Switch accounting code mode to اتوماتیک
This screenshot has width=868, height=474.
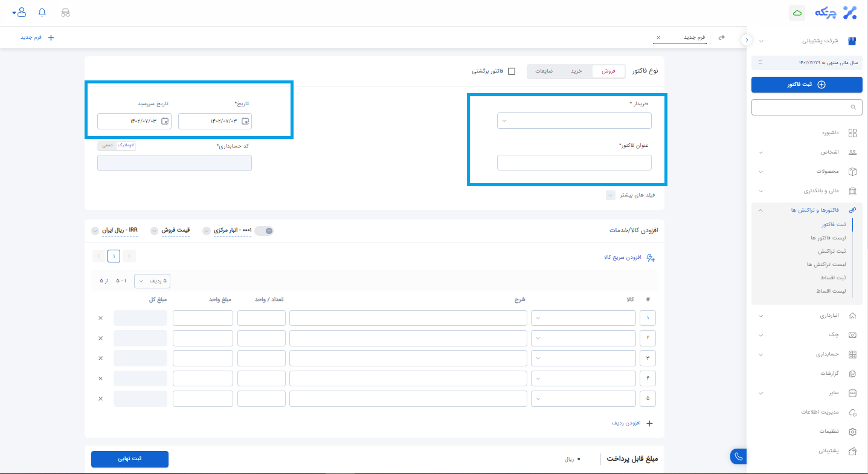pos(125,146)
